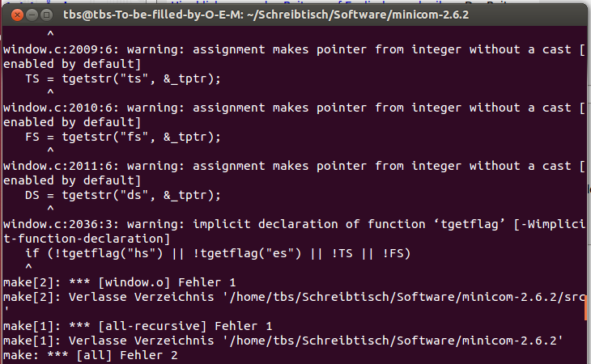Close the minicom-2.6.2 terminal window
Image resolution: width=591 pixels, height=364 pixels.
(17, 15)
